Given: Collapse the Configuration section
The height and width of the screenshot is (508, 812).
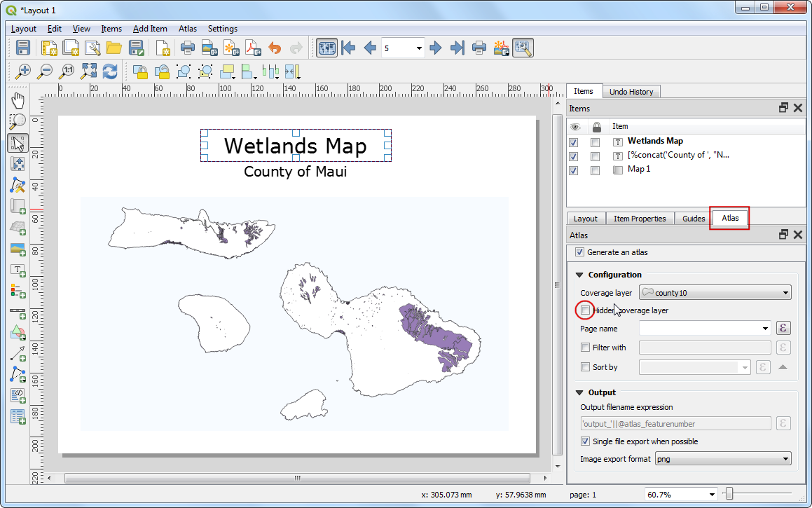Looking at the screenshot, I should (579, 275).
